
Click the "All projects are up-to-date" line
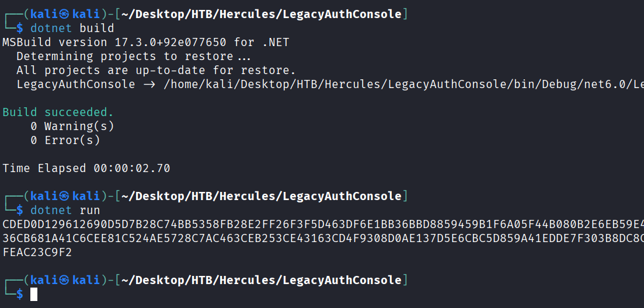(x=156, y=70)
